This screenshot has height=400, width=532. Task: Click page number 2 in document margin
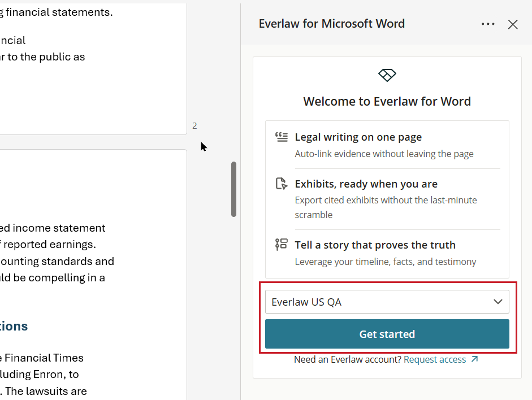194,126
